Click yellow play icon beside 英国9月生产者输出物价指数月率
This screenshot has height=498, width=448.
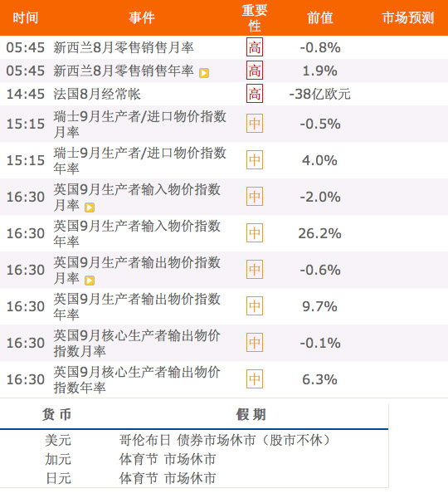[90, 281]
